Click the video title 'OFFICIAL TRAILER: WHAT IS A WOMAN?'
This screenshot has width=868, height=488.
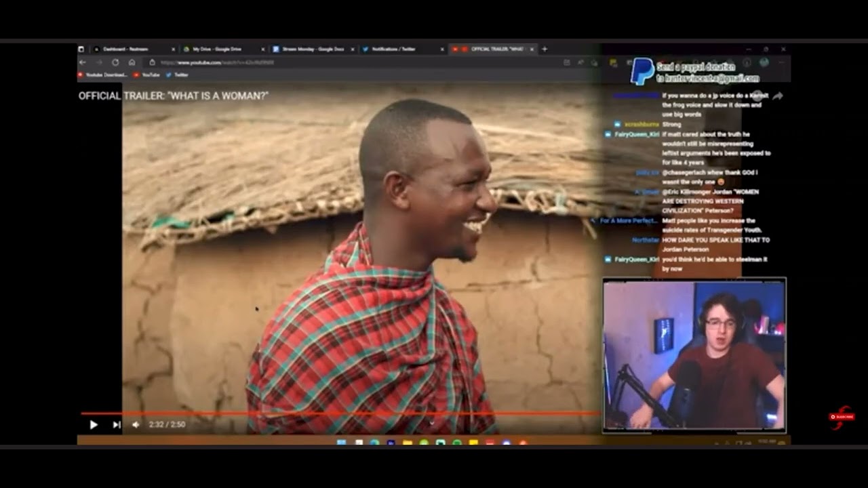[x=174, y=96]
